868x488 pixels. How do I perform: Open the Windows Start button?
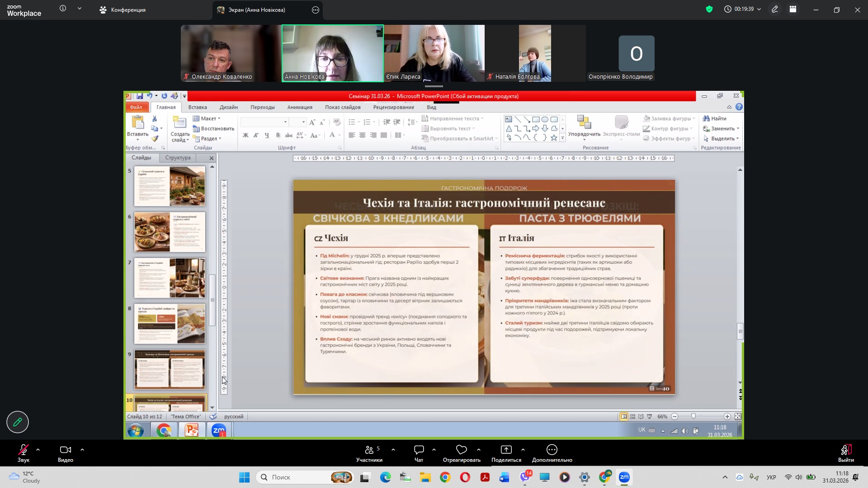click(x=244, y=477)
